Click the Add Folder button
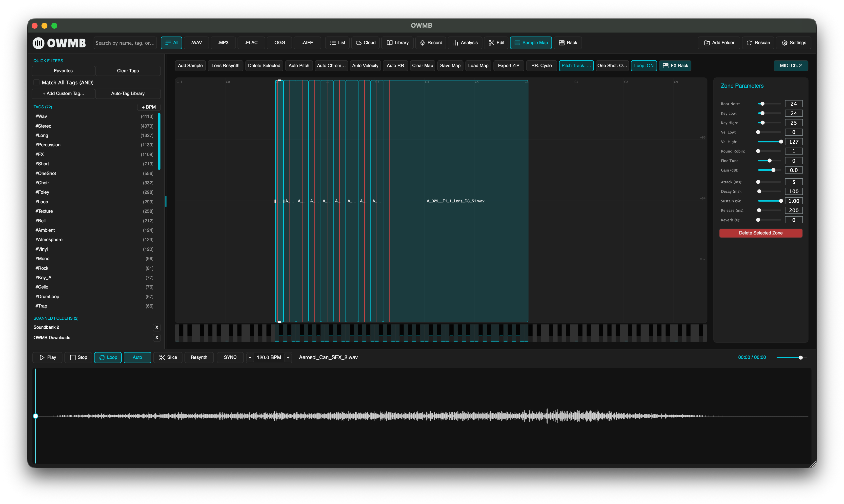This screenshot has height=504, width=844. click(x=719, y=43)
